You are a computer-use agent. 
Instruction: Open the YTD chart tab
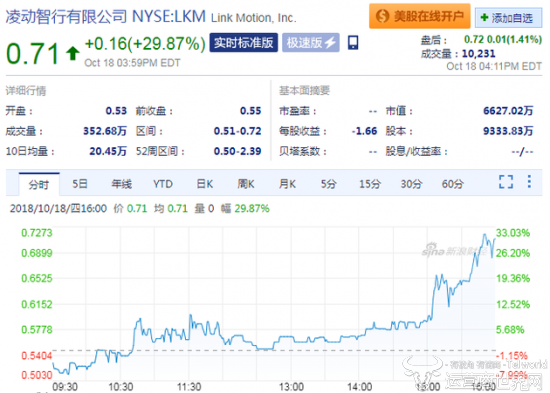click(x=163, y=184)
